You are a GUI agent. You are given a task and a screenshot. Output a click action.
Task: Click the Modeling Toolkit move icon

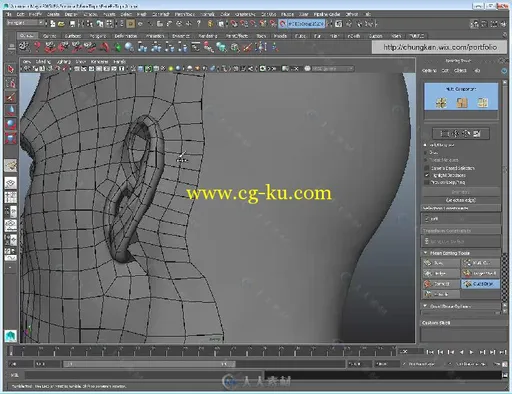(455, 134)
